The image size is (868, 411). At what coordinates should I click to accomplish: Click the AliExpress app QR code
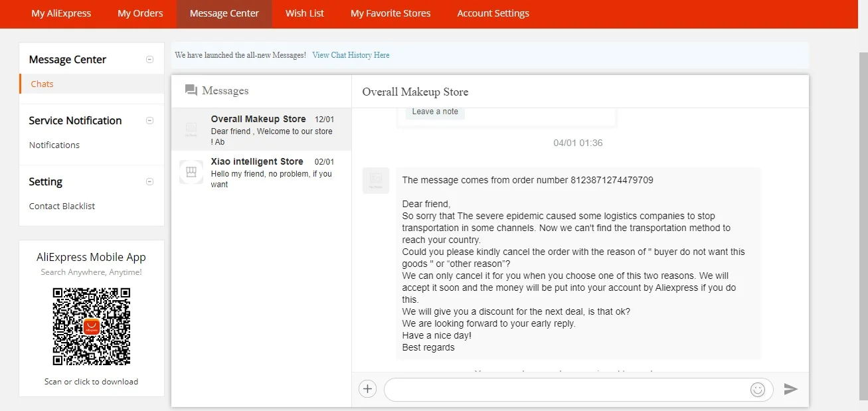click(x=92, y=326)
